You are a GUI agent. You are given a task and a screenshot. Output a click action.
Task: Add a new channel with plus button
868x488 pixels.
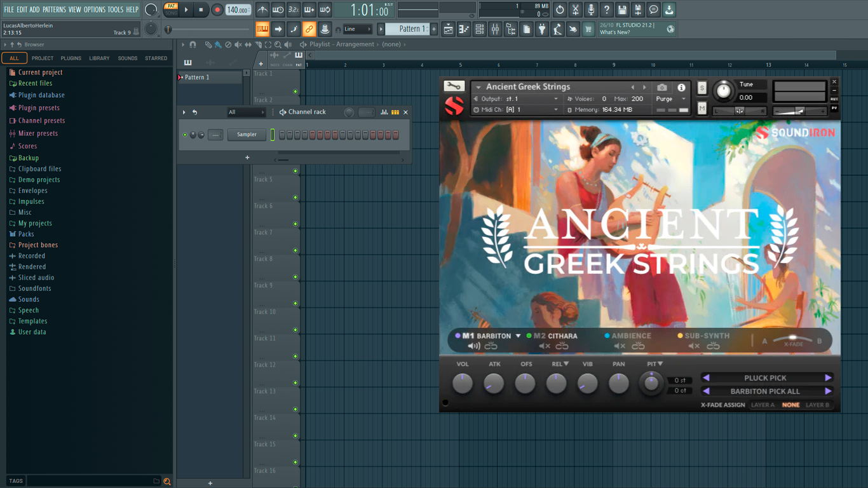tap(247, 158)
